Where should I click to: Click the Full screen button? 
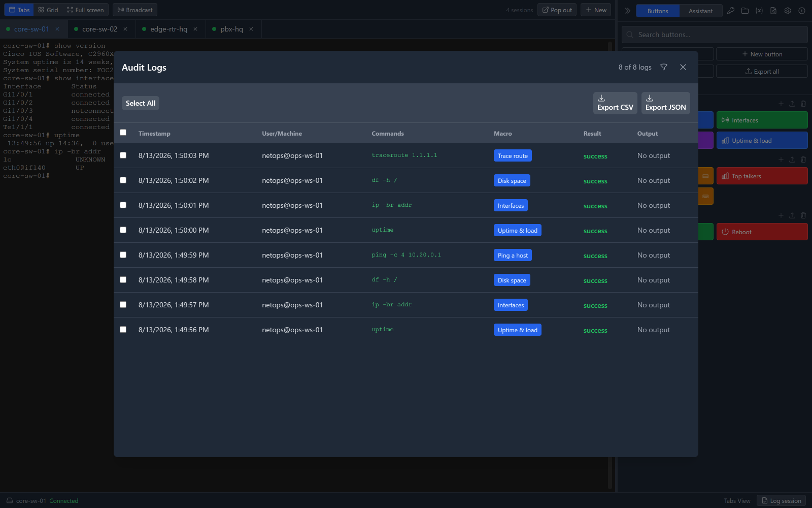pyautogui.click(x=85, y=10)
